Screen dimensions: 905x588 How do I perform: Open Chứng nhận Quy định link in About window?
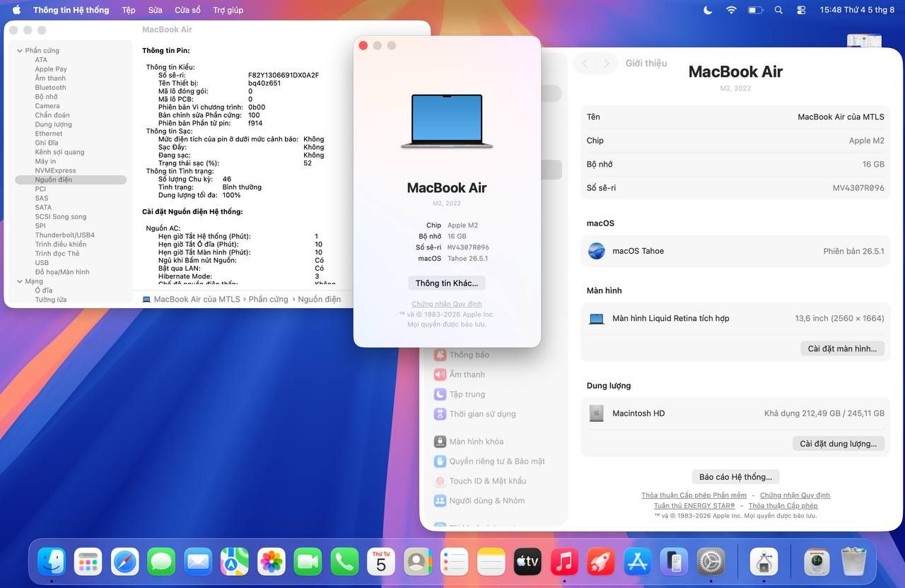pyautogui.click(x=447, y=304)
